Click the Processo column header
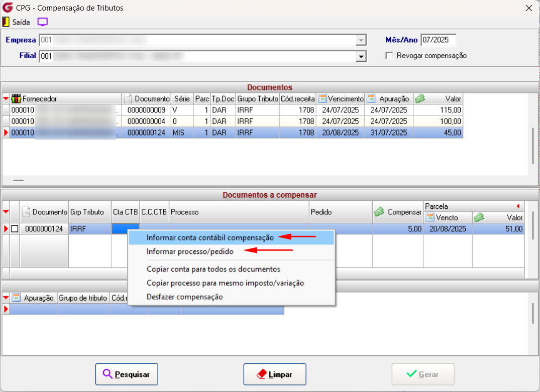Image resolution: width=540 pixels, height=392 pixels. 239,212
